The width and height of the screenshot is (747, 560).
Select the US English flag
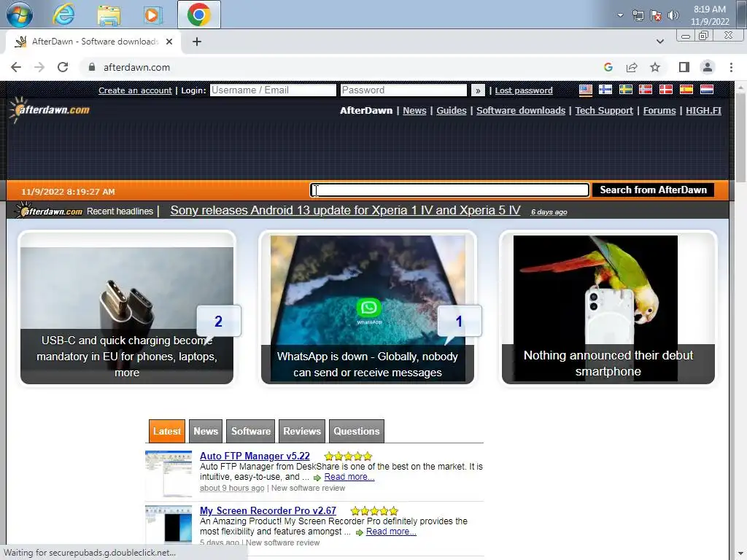(x=586, y=90)
